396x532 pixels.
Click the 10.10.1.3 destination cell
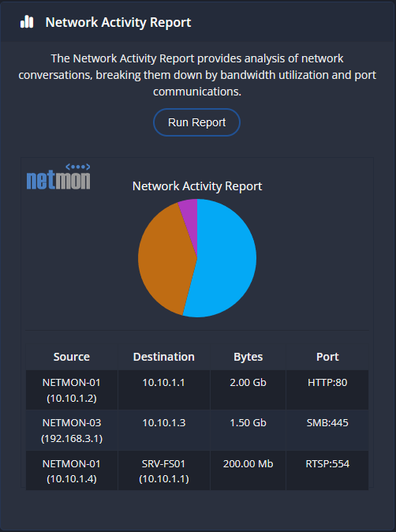point(164,430)
